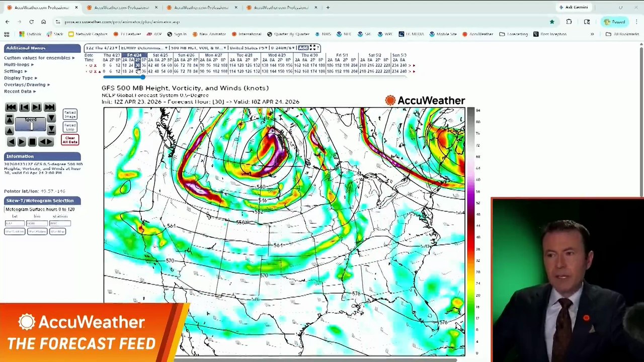Open the Outlook bookmark

click(x=30, y=34)
